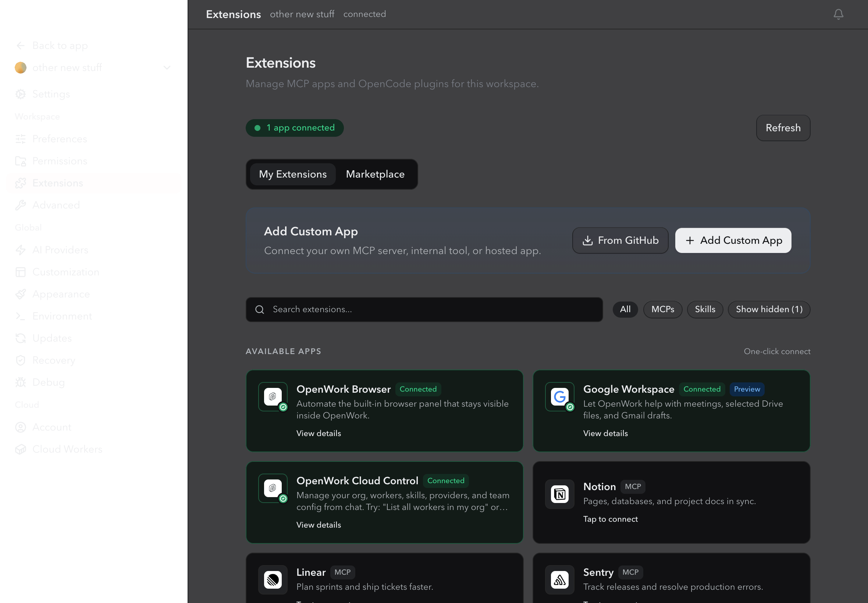This screenshot has width=868, height=603.
Task: Click the workspace avatar beside other new stuff
Action: (20, 68)
